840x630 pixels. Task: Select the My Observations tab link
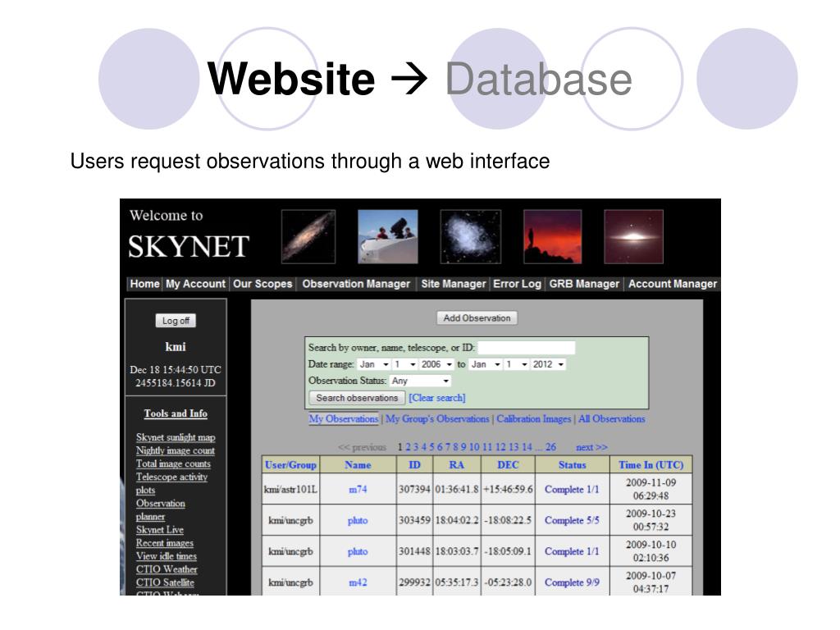tap(344, 419)
